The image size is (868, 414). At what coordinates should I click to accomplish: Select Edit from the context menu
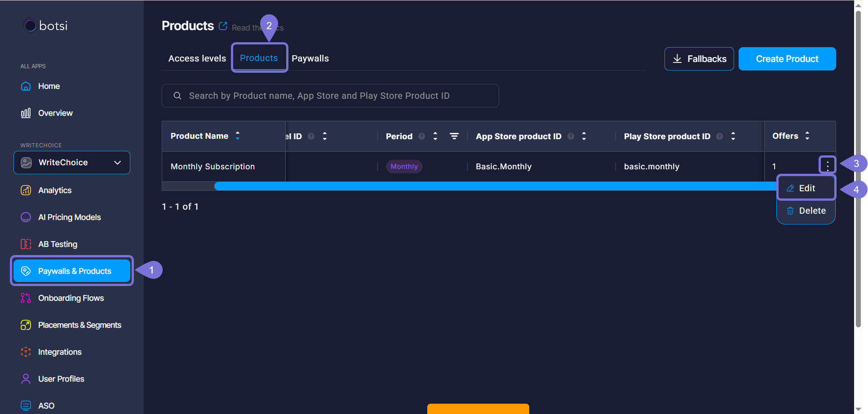[806, 188]
